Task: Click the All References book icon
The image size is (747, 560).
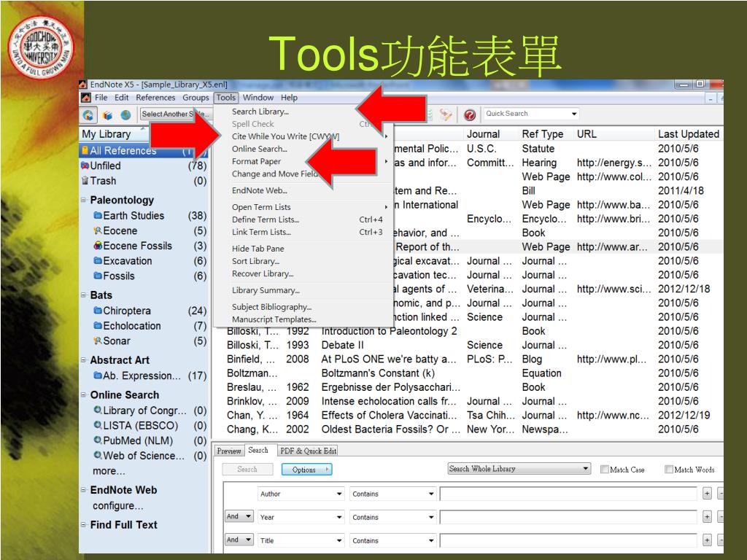Action: (85, 150)
